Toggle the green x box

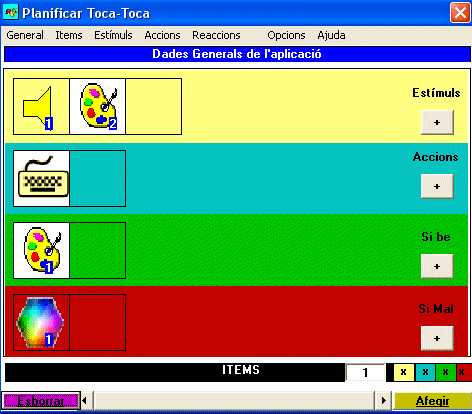[x=446, y=372]
